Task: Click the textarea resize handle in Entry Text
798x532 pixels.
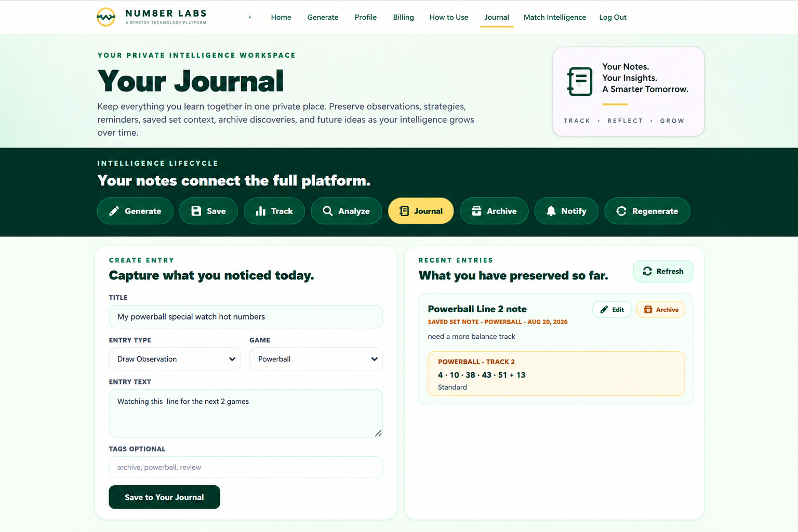Action: point(378,433)
